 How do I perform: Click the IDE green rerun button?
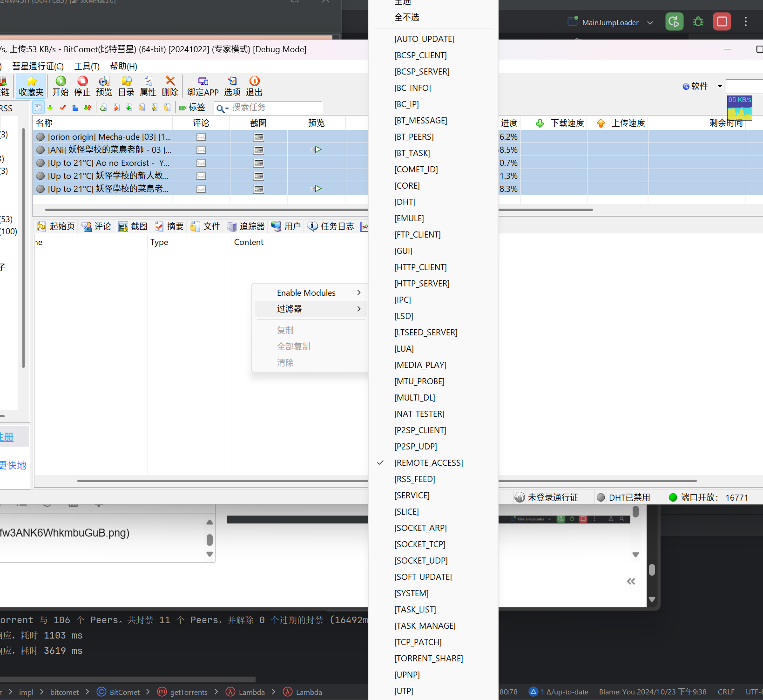click(674, 21)
